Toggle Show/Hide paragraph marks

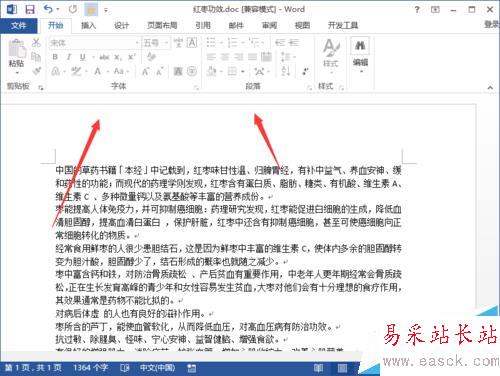tap(305, 71)
